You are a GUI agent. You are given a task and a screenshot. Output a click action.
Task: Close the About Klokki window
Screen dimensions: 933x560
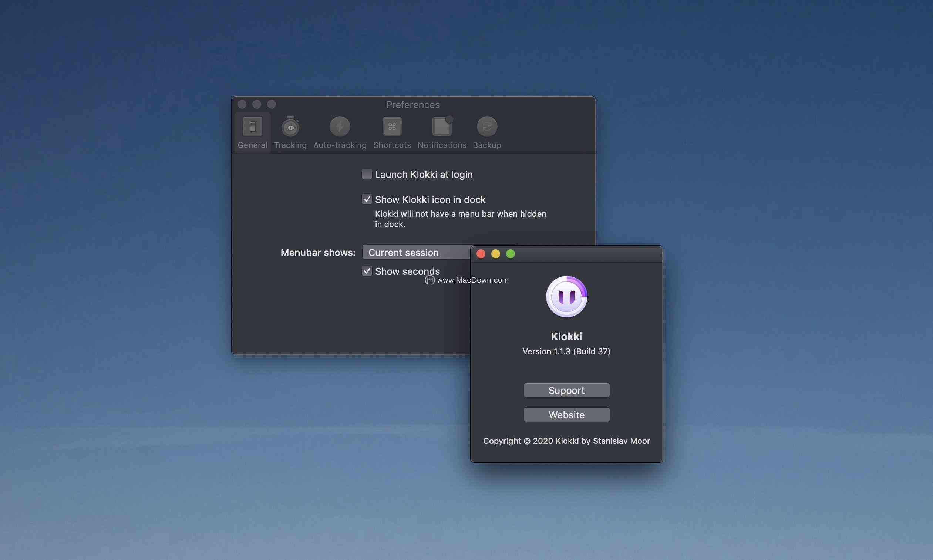pyautogui.click(x=481, y=254)
